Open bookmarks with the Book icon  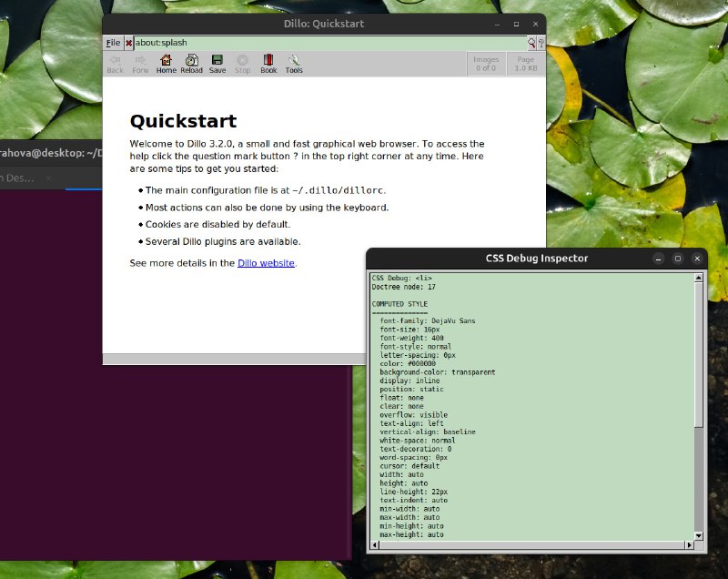coord(268,63)
